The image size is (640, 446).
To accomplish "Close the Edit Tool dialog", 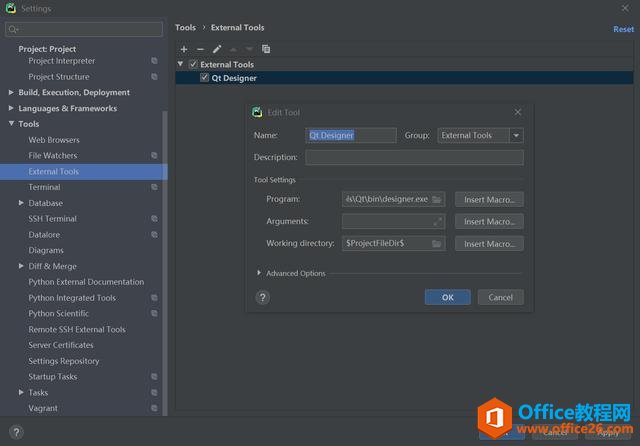I will click(518, 112).
